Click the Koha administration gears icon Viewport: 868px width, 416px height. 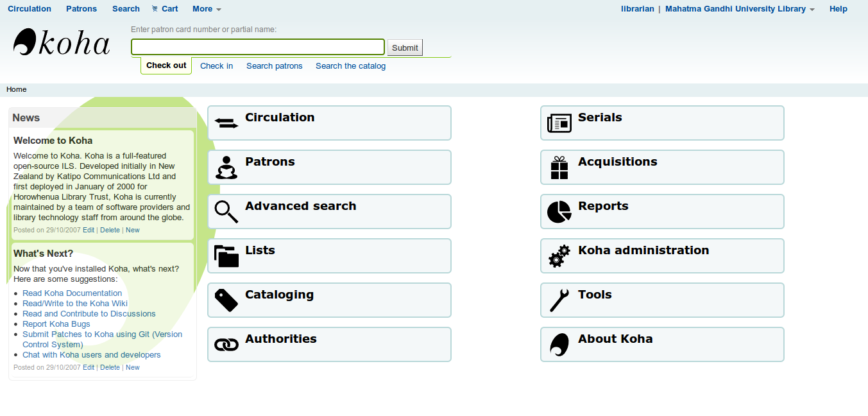tap(559, 256)
